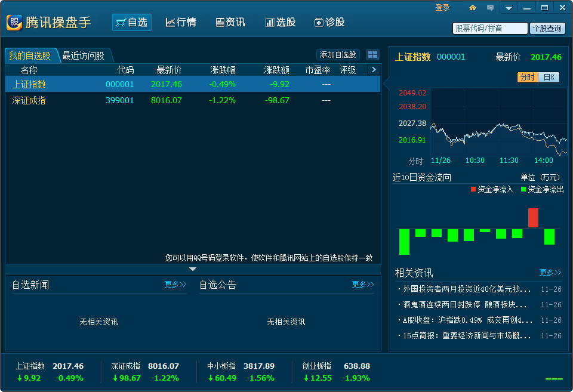This screenshot has height=392, width=573.
Task: Click the 资金净流出 green legend swatch
Action: point(523,189)
